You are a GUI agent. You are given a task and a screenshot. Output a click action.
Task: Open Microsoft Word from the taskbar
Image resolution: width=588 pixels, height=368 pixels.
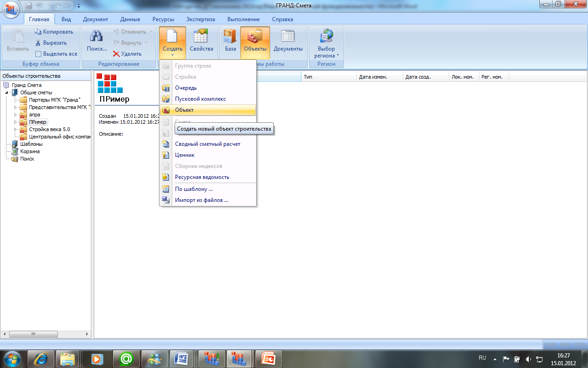[182, 358]
